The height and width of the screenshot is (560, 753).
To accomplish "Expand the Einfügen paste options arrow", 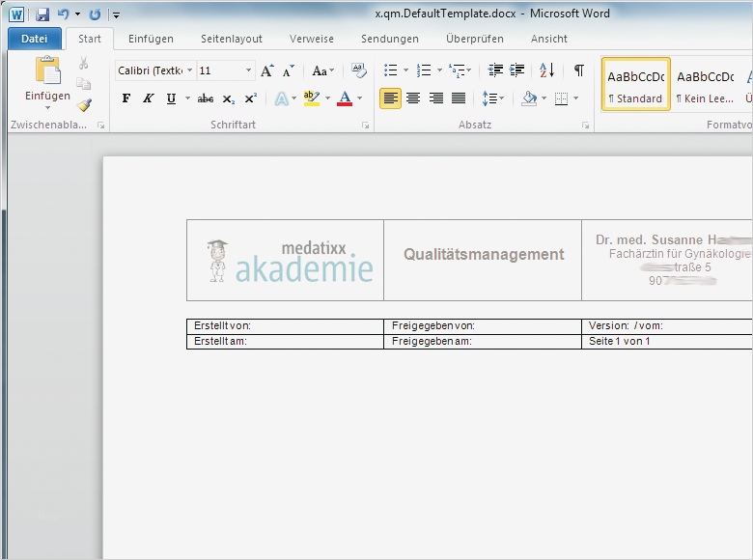I will 47,107.
